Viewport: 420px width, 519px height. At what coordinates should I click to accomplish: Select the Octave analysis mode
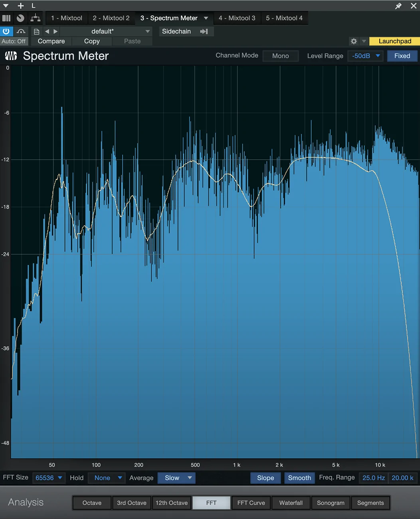92,503
